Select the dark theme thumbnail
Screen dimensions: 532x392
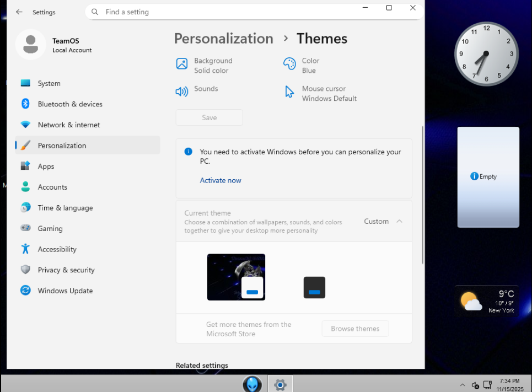[x=314, y=287]
